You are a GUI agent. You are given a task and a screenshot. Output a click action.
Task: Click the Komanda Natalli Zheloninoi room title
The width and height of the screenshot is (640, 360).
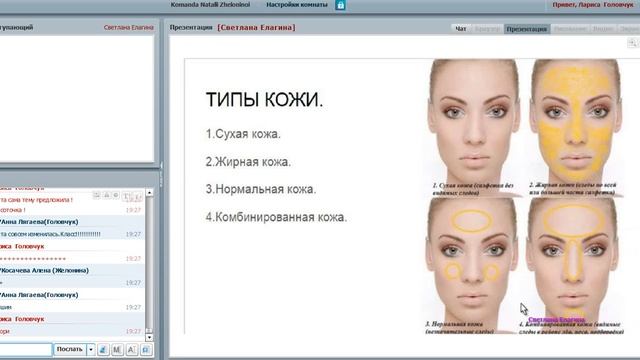click(x=210, y=5)
